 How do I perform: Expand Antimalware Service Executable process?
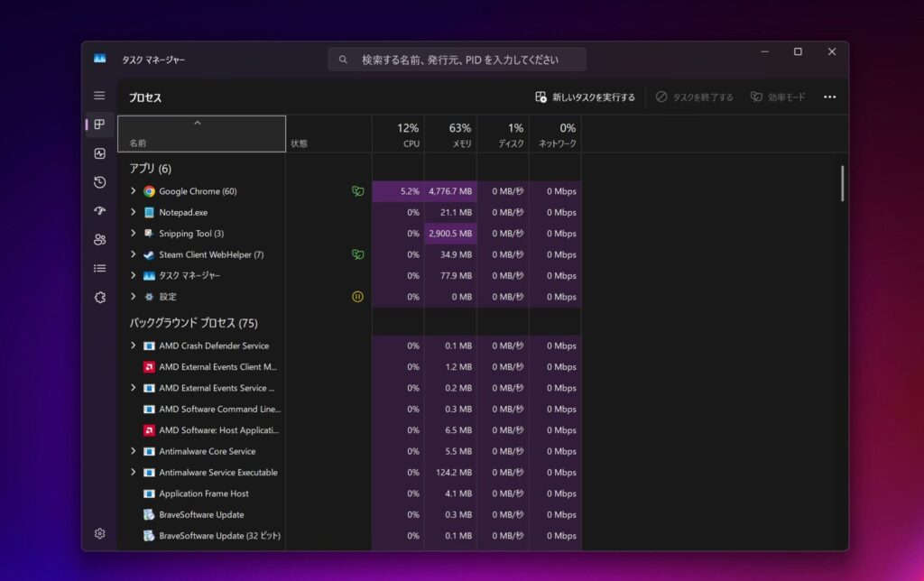click(134, 473)
